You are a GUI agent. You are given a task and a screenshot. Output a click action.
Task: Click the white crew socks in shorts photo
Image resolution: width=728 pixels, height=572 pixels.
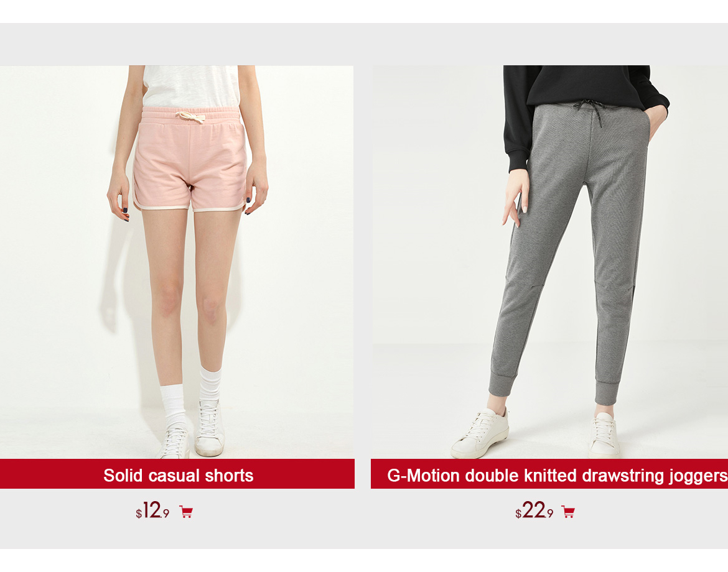tap(191, 390)
